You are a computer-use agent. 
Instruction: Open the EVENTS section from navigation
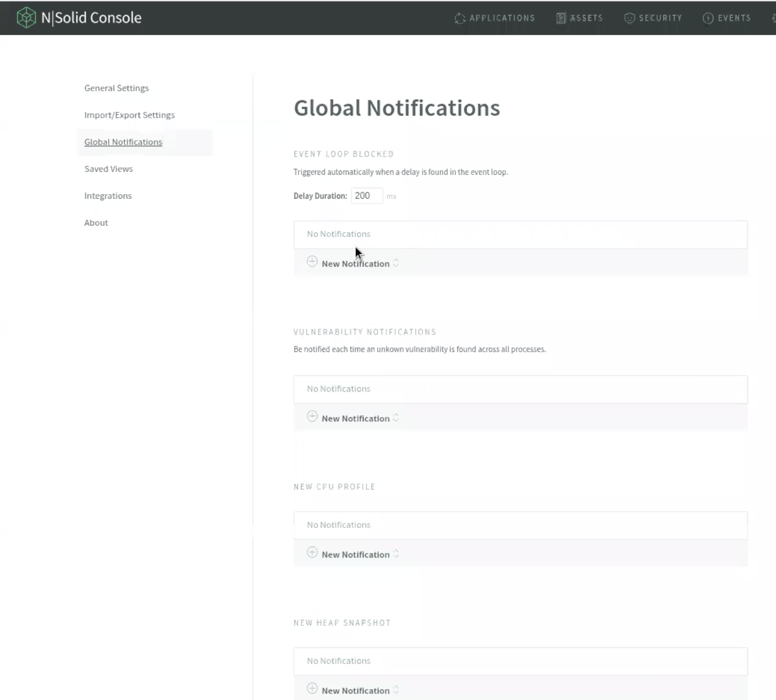coord(734,18)
